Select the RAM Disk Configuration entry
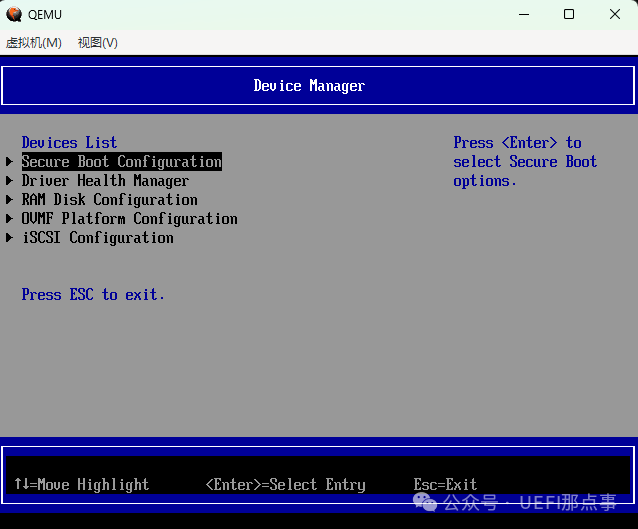The height and width of the screenshot is (529, 638). 109,200
